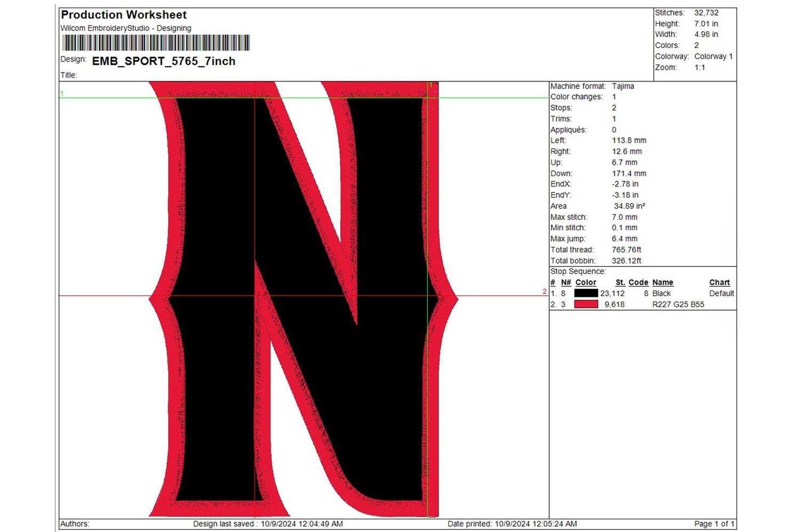Click the "Title:" label
Screen dimensions: 800x532
(69, 75)
